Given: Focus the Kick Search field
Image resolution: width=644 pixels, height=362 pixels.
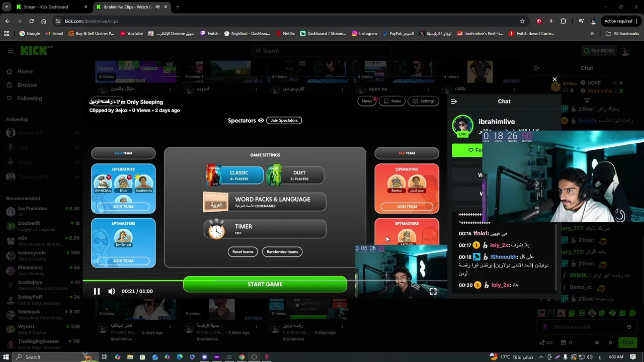Looking at the screenshot, I should pos(321,51).
